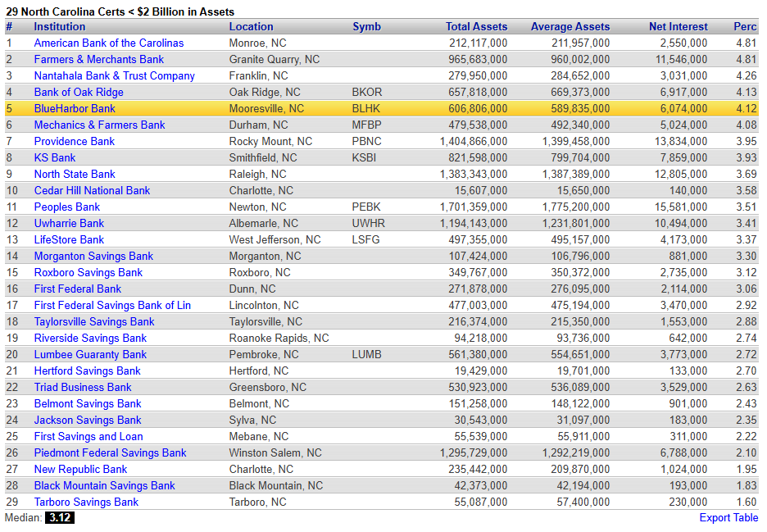Open the Lumbee Guaranty Bank link

(90, 354)
